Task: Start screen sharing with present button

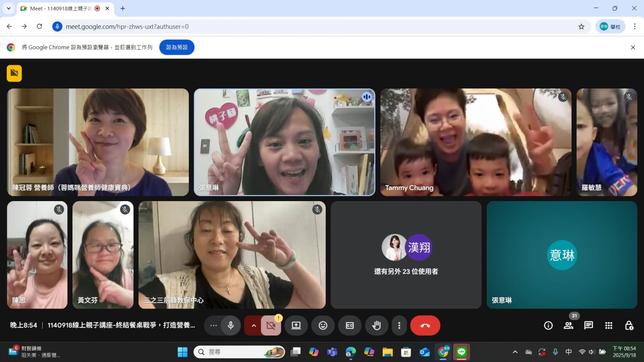Action: click(x=296, y=325)
